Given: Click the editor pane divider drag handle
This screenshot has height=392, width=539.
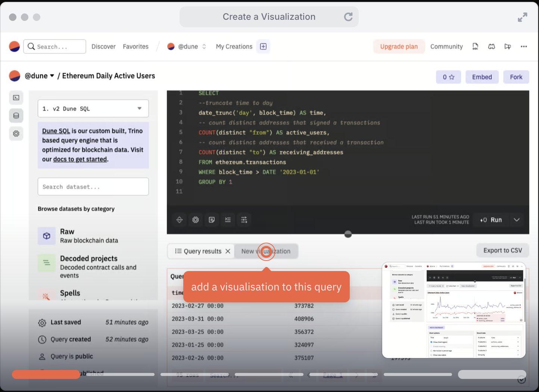Looking at the screenshot, I should coord(348,234).
